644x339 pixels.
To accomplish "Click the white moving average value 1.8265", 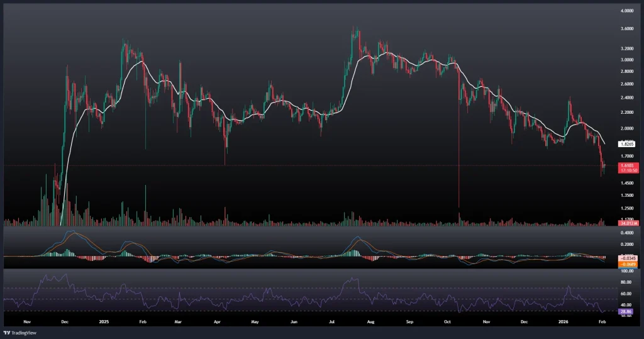I will (x=627, y=144).
